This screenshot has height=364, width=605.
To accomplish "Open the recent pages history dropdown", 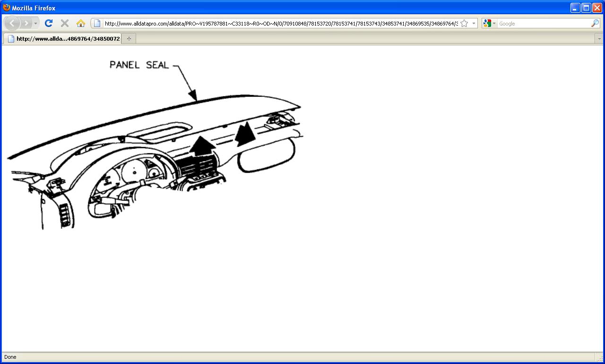I will [x=35, y=23].
